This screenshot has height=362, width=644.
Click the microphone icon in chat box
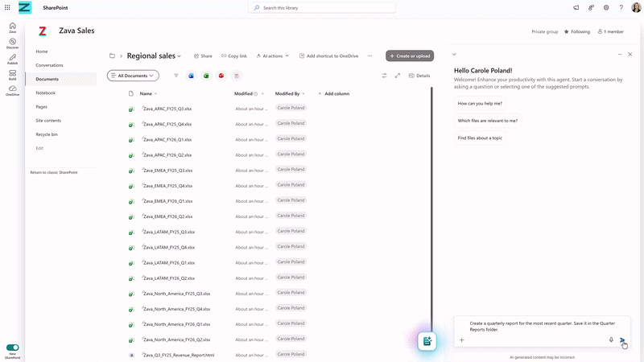coord(611,339)
